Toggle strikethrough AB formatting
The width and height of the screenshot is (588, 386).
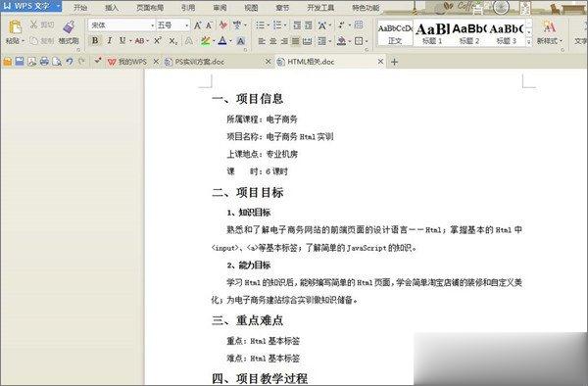tap(139, 40)
